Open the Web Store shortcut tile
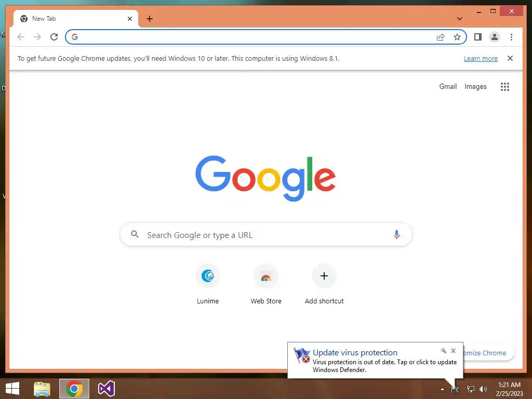Screen dimensions: 532x399 pyautogui.click(x=266, y=285)
